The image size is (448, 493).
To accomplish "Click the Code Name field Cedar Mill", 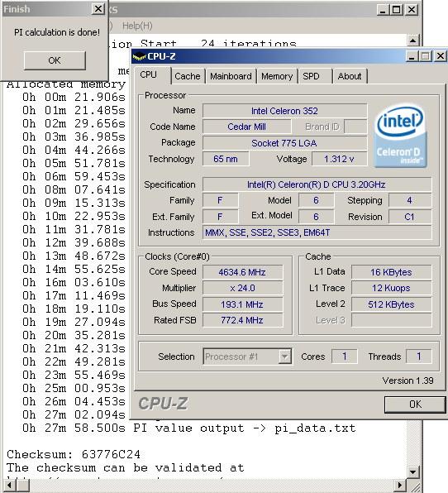I will [246, 127].
